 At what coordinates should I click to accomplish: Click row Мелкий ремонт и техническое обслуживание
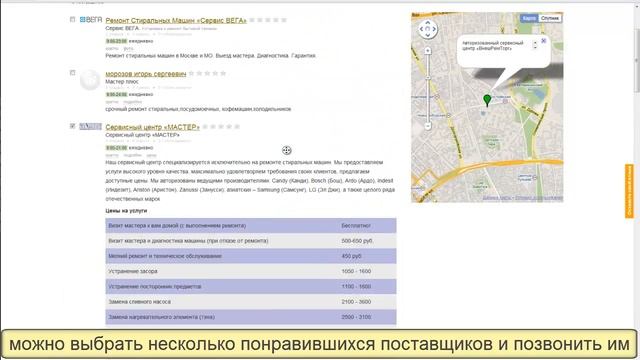click(x=251, y=256)
